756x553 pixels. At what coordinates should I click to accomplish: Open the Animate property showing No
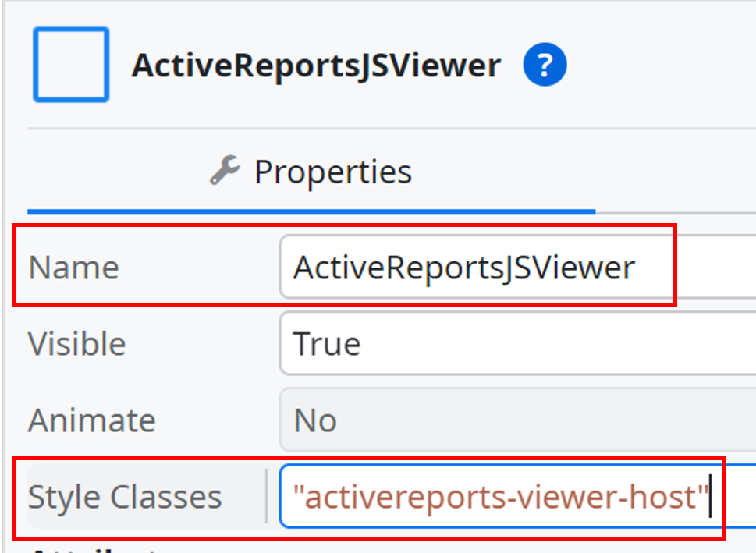click(x=517, y=420)
